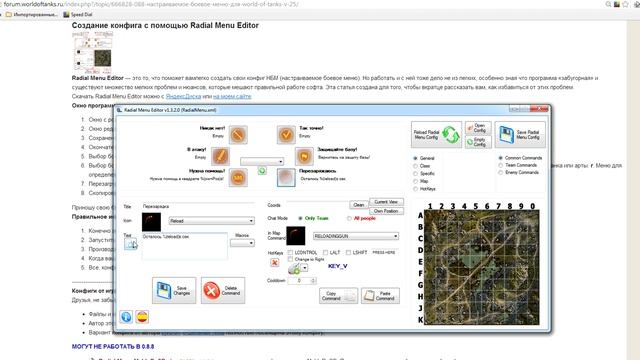Select the General radio button
The image size is (640, 360).
point(416,158)
